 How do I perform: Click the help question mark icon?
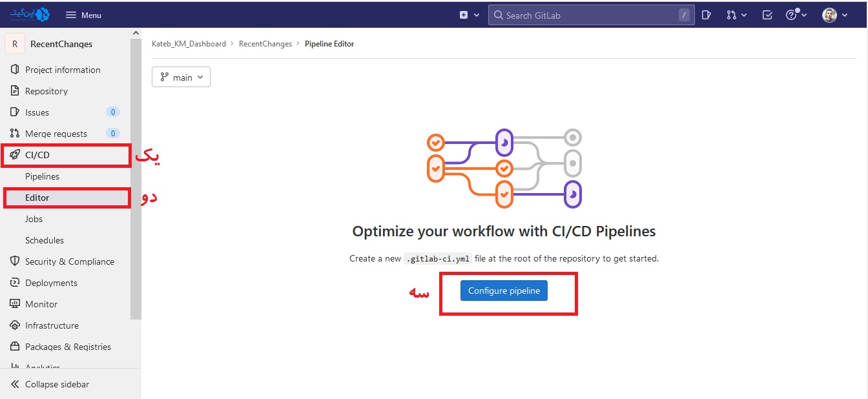pos(792,15)
